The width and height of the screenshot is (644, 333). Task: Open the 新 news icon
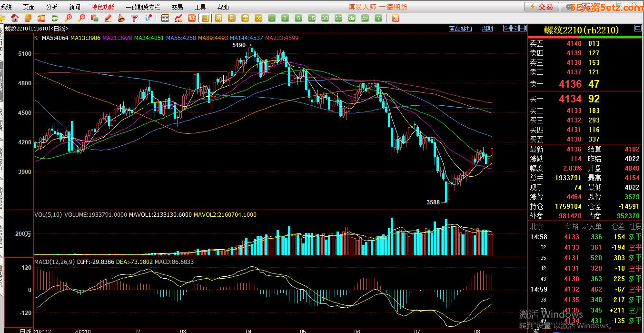(x=148, y=18)
